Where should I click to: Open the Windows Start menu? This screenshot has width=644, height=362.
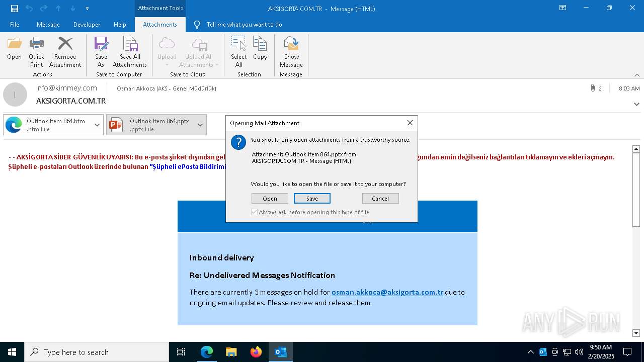point(12,352)
